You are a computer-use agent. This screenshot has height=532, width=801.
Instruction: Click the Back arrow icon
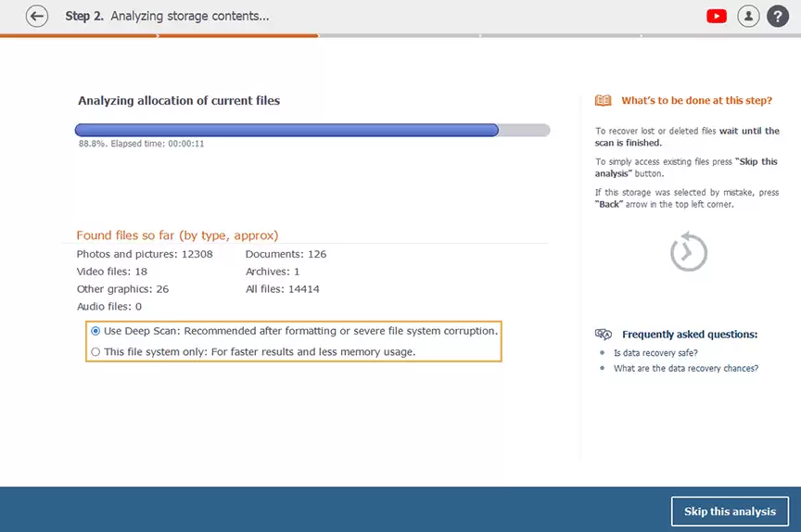pos(37,17)
